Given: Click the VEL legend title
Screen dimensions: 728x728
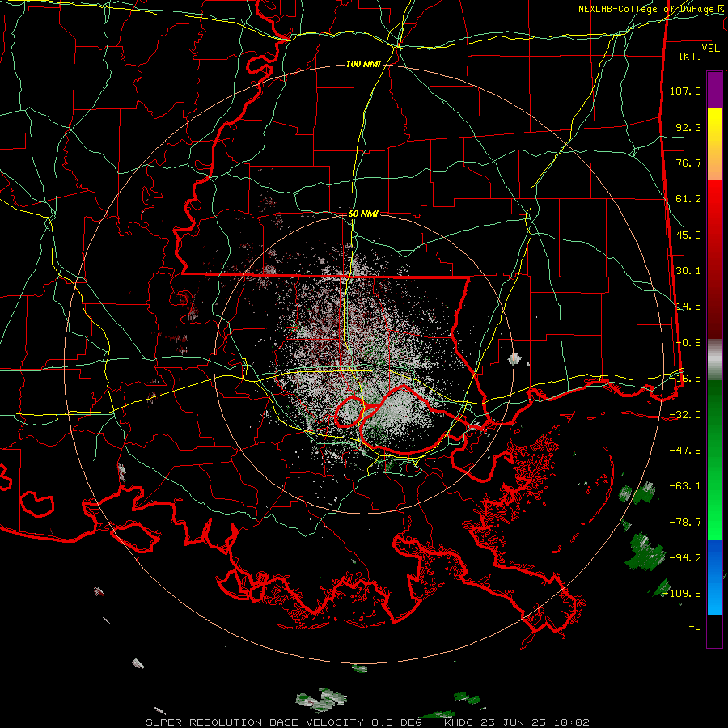Looking at the screenshot, I should (710, 49).
